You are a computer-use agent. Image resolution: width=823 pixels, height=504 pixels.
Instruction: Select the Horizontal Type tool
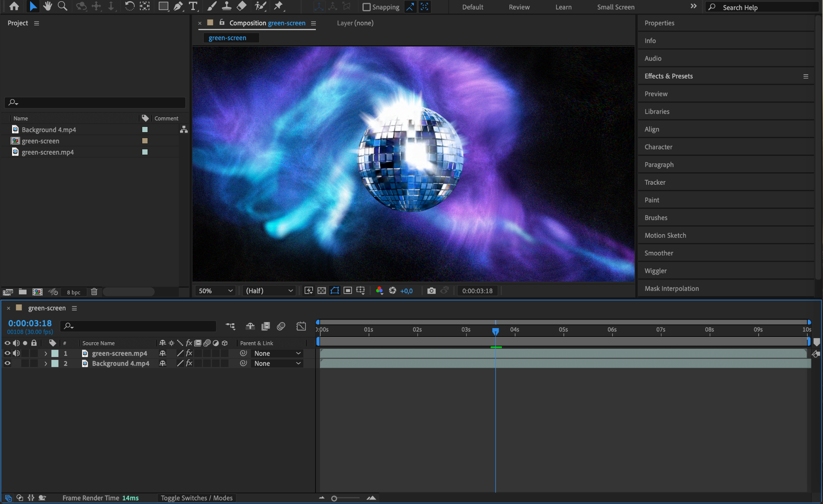[193, 6]
